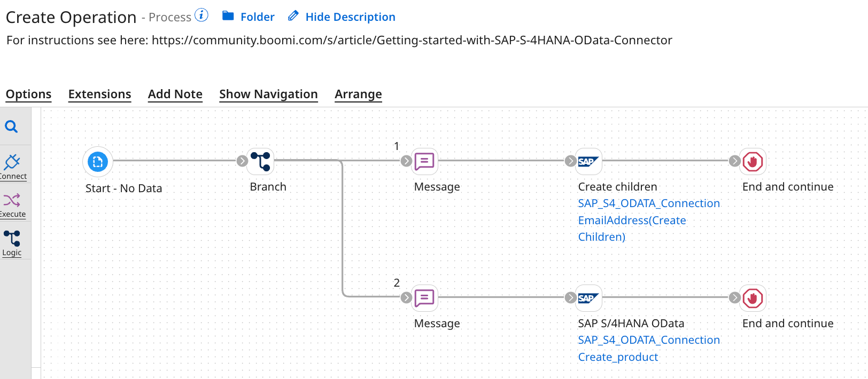Image resolution: width=868 pixels, height=379 pixels.
Task: Open the SAP_S4_ODATA_Connection link under Create children
Action: coord(649,203)
